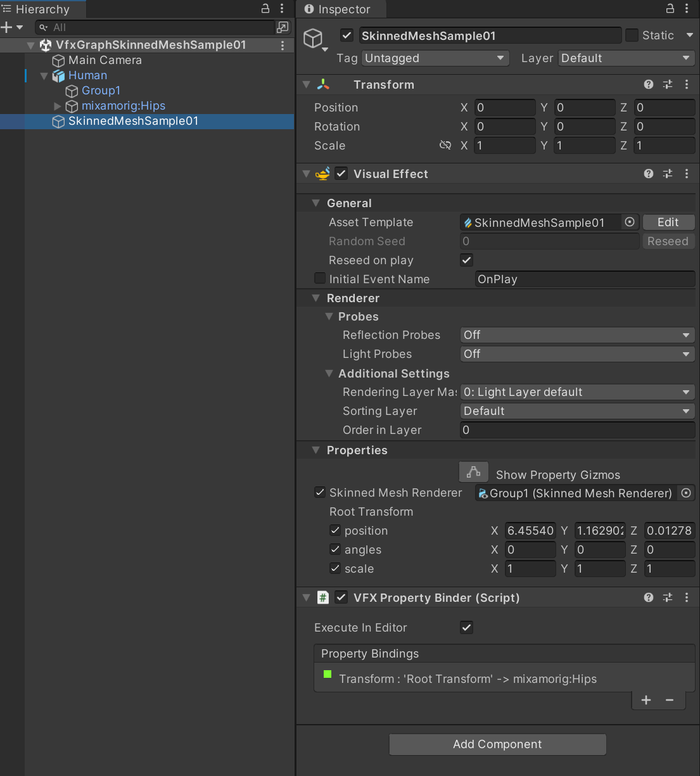
Task: Disable the Reseed on play checkbox
Action: click(466, 260)
